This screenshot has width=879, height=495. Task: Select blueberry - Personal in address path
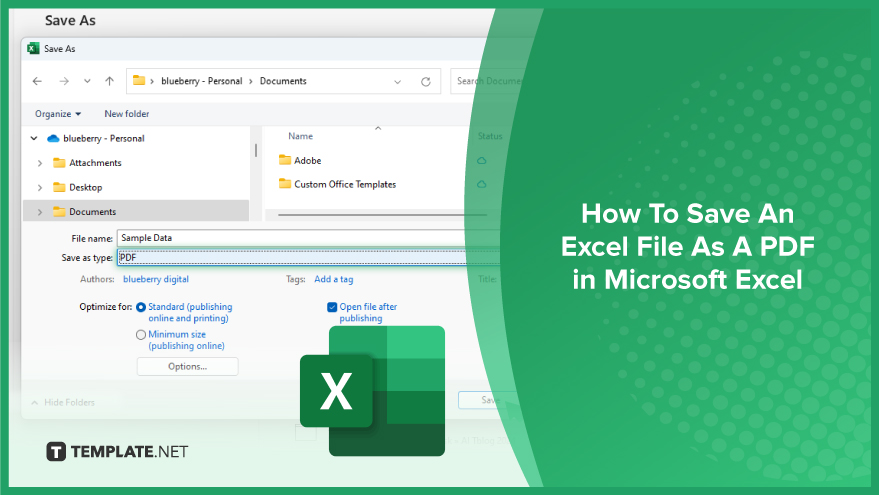pyautogui.click(x=202, y=81)
